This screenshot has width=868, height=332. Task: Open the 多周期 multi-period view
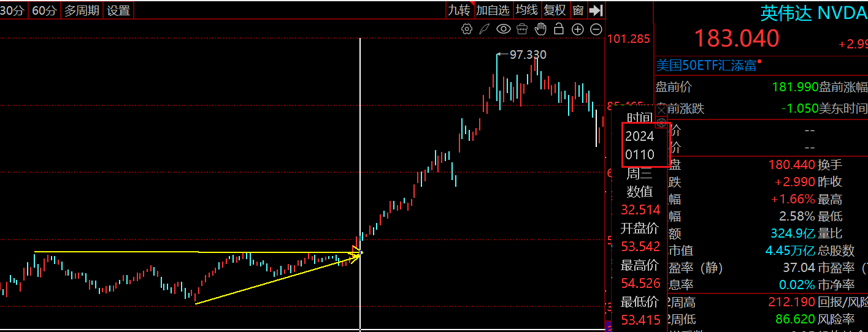[x=82, y=10]
